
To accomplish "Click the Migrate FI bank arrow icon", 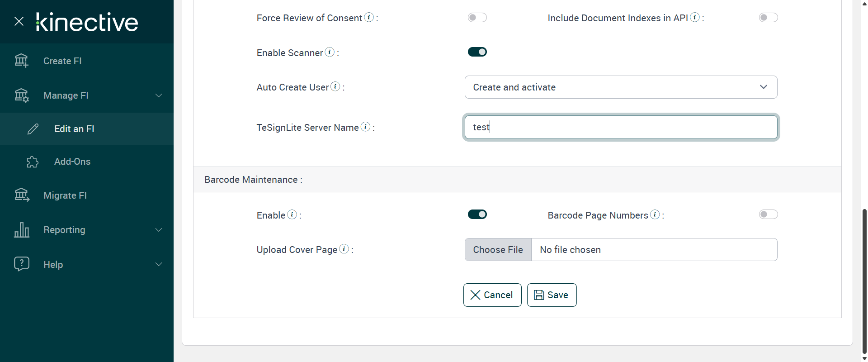I will (22, 195).
